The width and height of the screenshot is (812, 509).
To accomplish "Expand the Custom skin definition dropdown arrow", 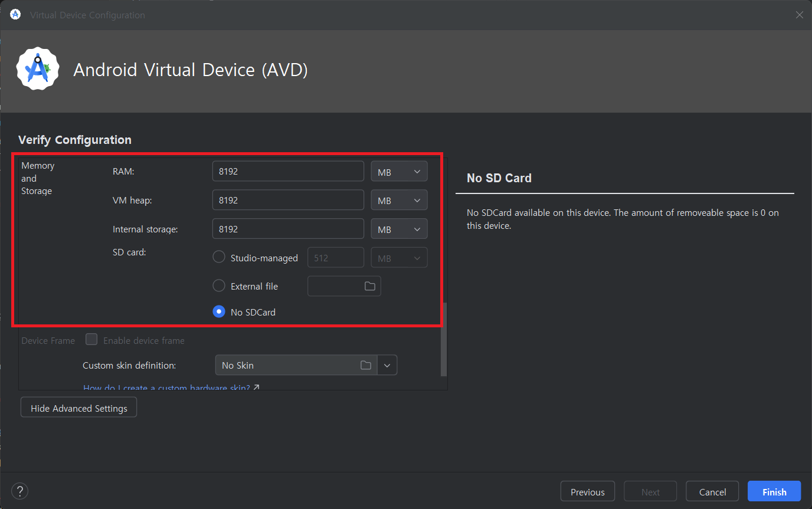I will [387, 365].
